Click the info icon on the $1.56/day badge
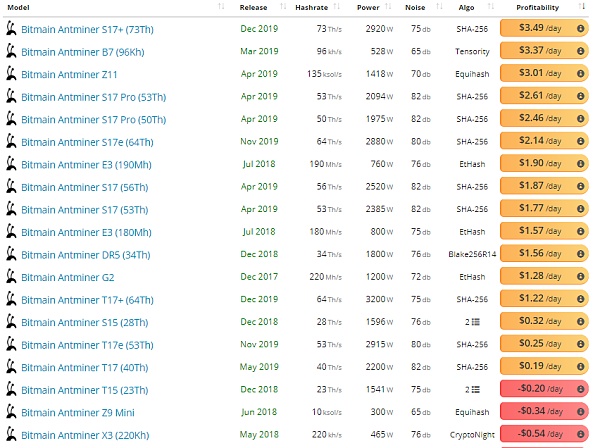 [580, 254]
